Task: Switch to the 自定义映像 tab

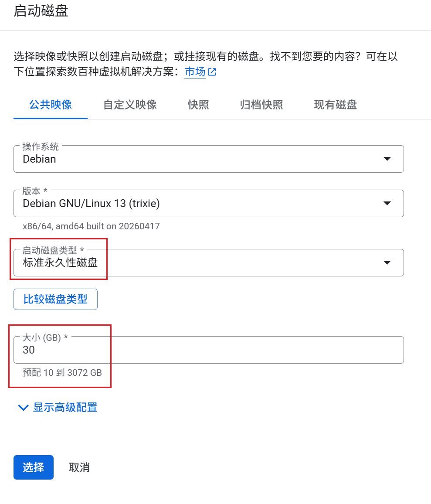Action: coord(130,105)
